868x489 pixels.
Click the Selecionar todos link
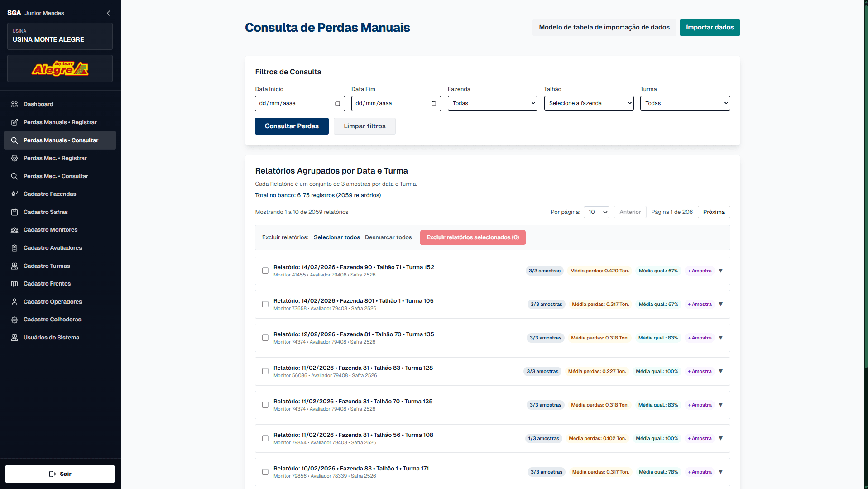click(336, 237)
